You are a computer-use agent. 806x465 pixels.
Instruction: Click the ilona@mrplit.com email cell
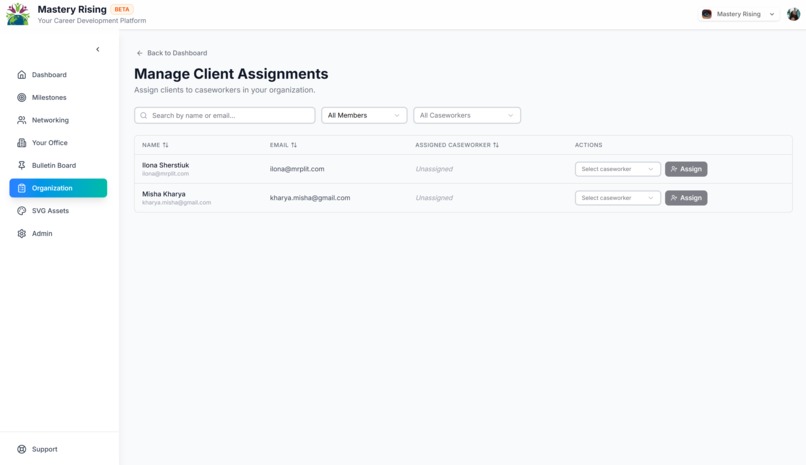coord(297,169)
